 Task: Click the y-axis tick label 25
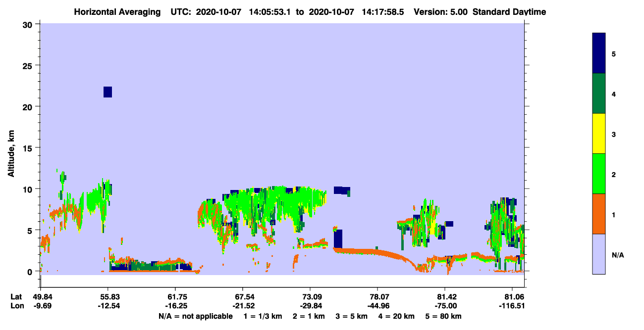pyautogui.click(x=29, y=65)
